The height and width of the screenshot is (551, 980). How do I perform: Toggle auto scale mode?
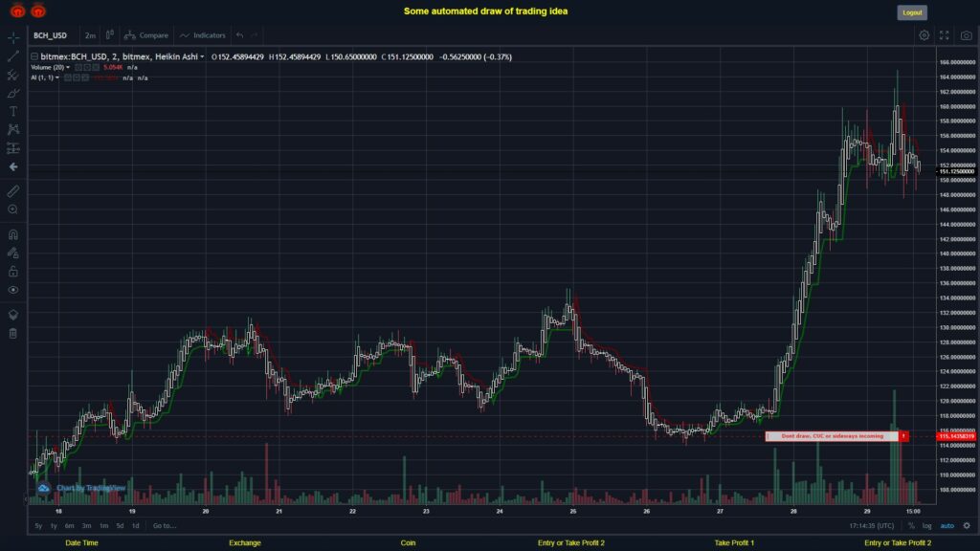click(947, 526)
